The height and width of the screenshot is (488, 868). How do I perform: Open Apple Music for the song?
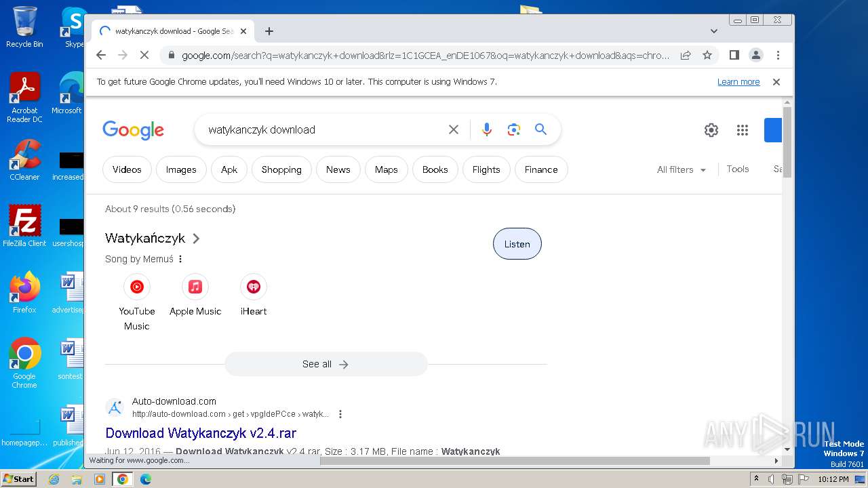[195, 296]
